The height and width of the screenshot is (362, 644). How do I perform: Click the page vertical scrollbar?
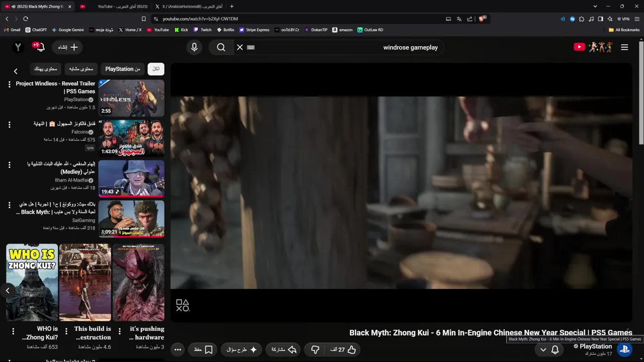641,93
